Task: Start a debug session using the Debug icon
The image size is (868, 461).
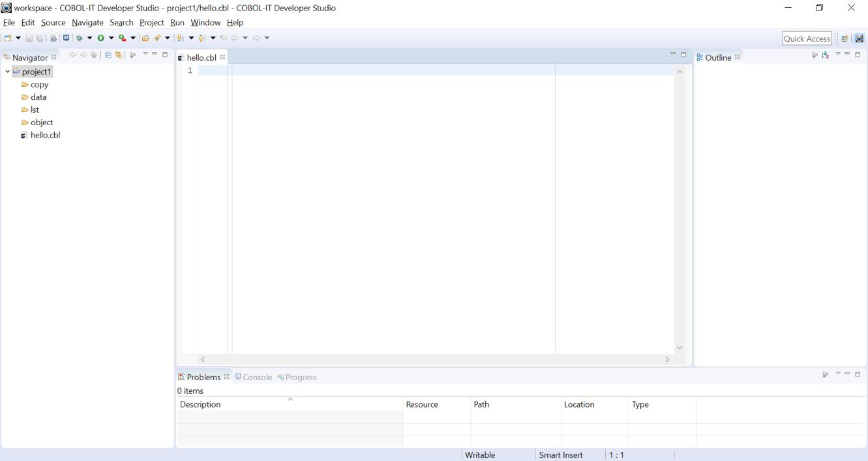Action: [78, 37]
